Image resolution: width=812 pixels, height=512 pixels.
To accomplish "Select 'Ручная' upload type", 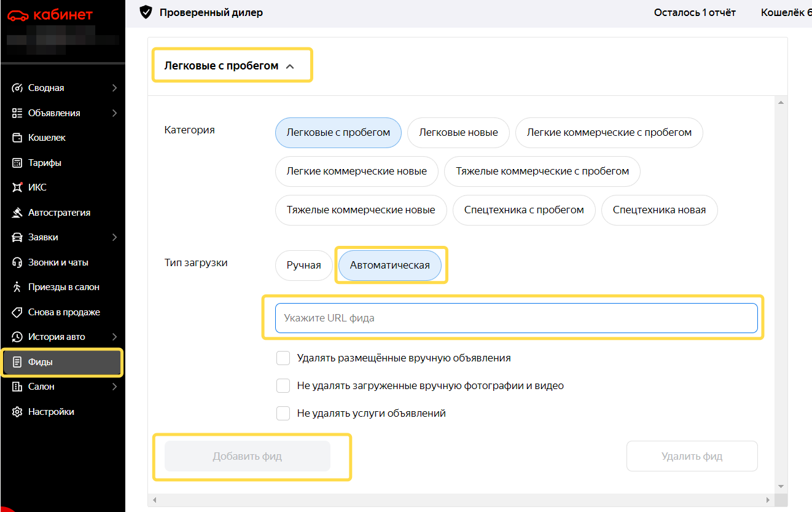I will pyautogui.click(x=303, y=266).
